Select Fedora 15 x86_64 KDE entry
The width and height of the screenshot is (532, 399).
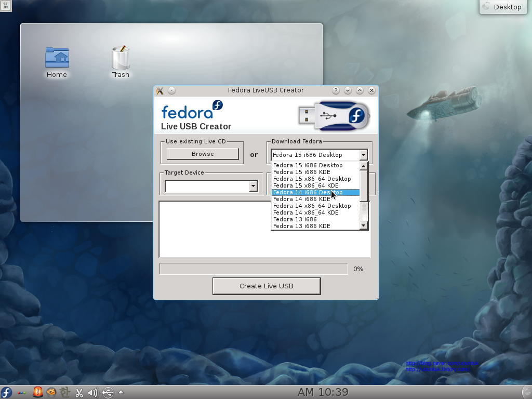315,185
